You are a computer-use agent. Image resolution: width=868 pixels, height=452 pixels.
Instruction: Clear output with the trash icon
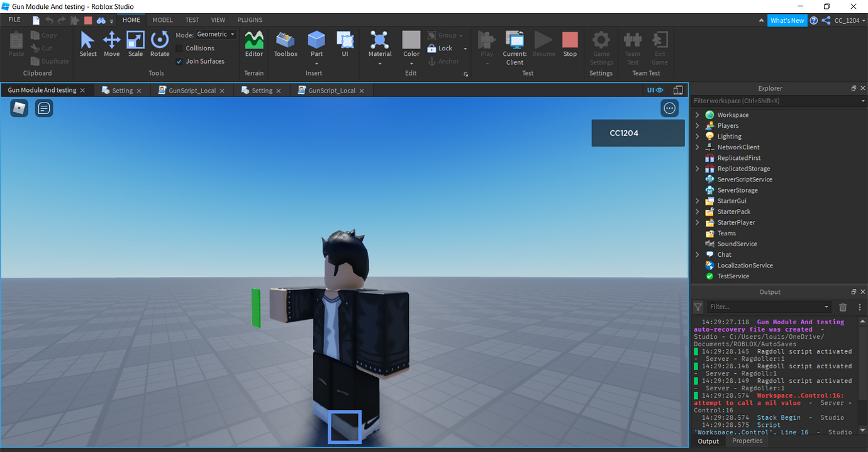[843, 307]
